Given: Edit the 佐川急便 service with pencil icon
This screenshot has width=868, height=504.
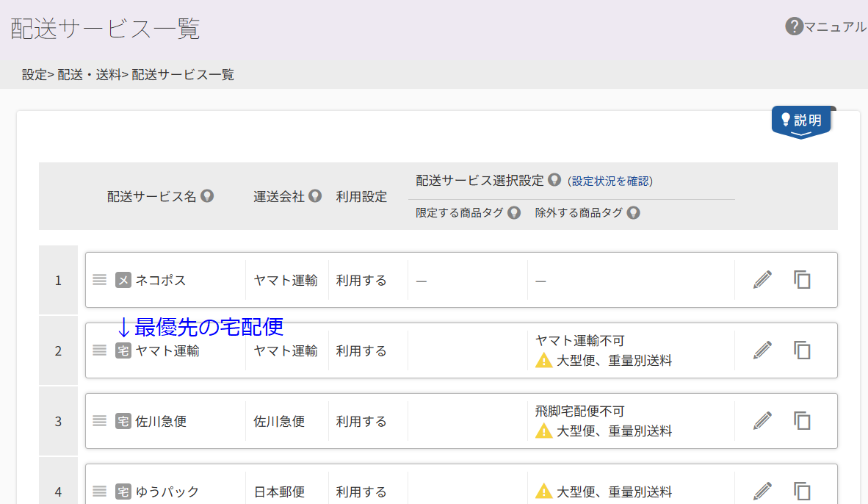Looking at the screenshot, I should (762, 421).
